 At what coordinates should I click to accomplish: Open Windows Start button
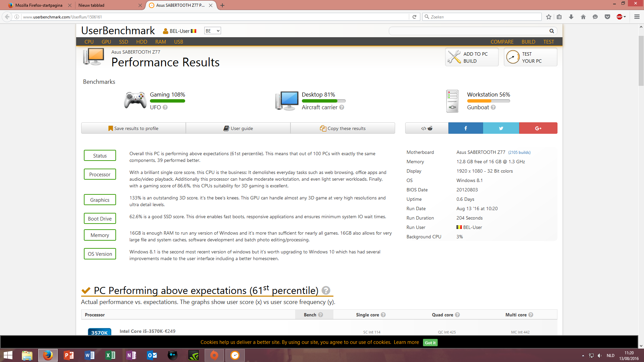8,355
